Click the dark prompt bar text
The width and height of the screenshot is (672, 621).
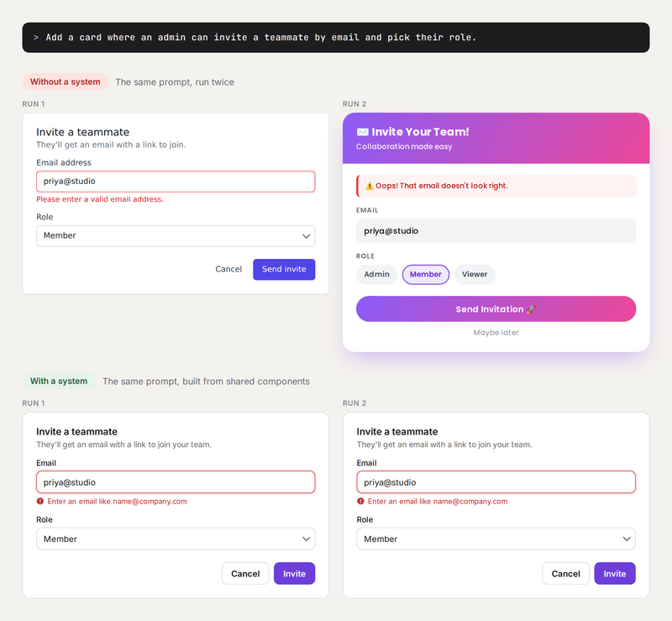click(261, 38)
